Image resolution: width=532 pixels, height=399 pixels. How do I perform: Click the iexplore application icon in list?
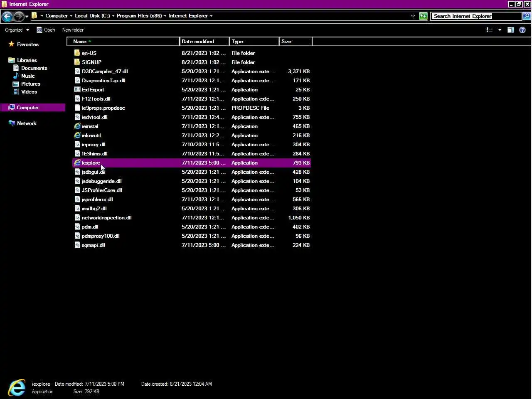[77, 163]
